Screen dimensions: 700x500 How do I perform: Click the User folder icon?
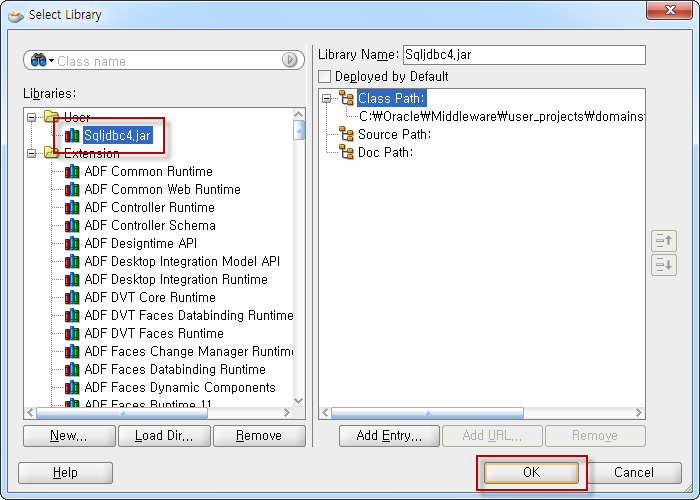[x=51, y=117]
